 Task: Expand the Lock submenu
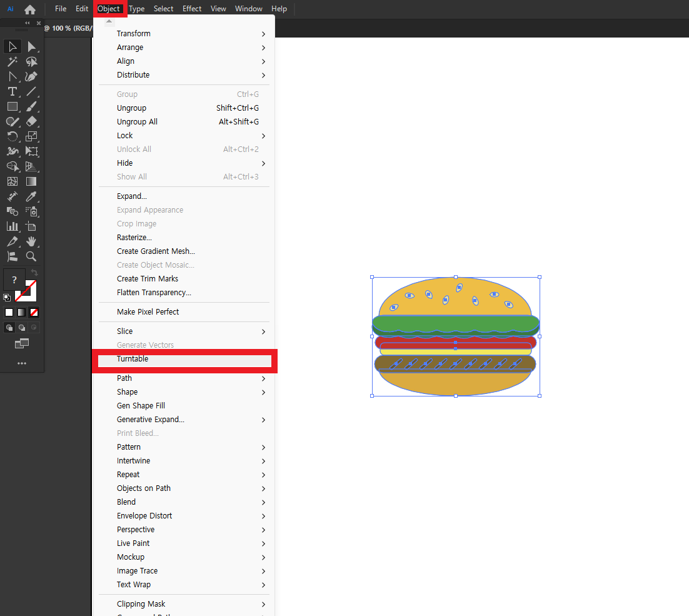(x=184, y=136)
